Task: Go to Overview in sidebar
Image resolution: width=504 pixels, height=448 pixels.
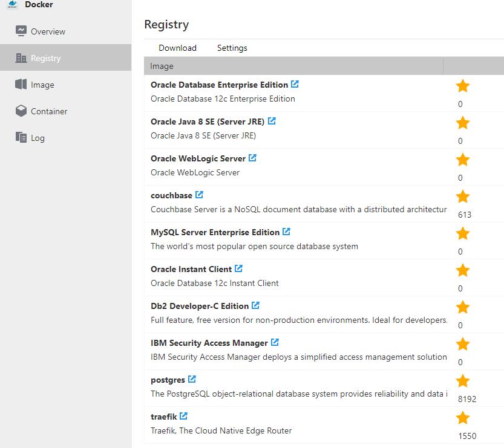Action: pyautogui.click(x=48, y=31)
